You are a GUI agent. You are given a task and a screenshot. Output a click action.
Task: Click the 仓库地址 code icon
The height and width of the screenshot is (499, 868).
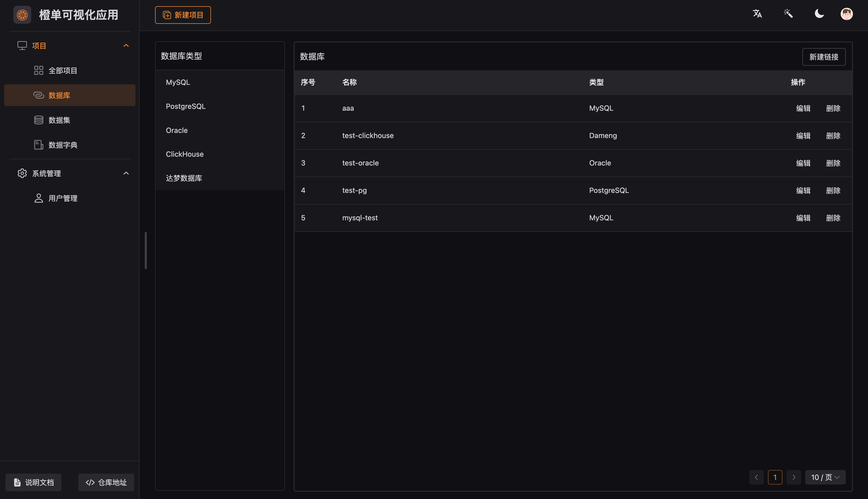(x=90, y=482)
